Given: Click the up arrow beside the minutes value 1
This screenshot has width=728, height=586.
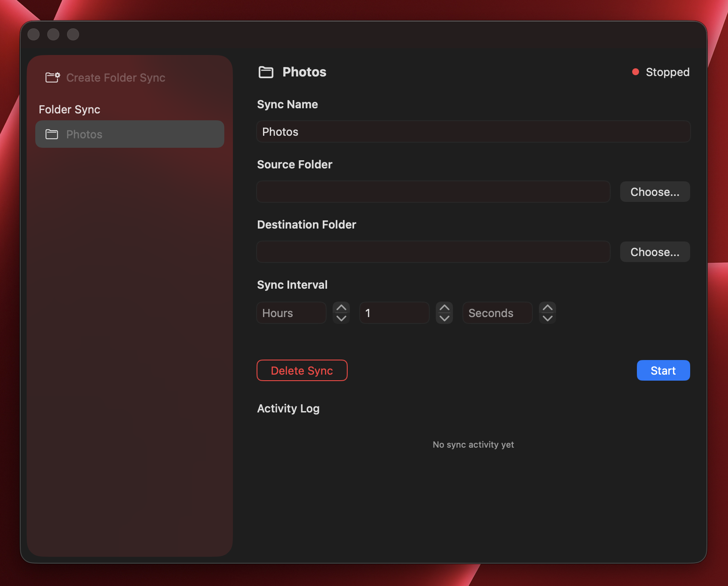Looking at the screenshot, I should [444, 308].
